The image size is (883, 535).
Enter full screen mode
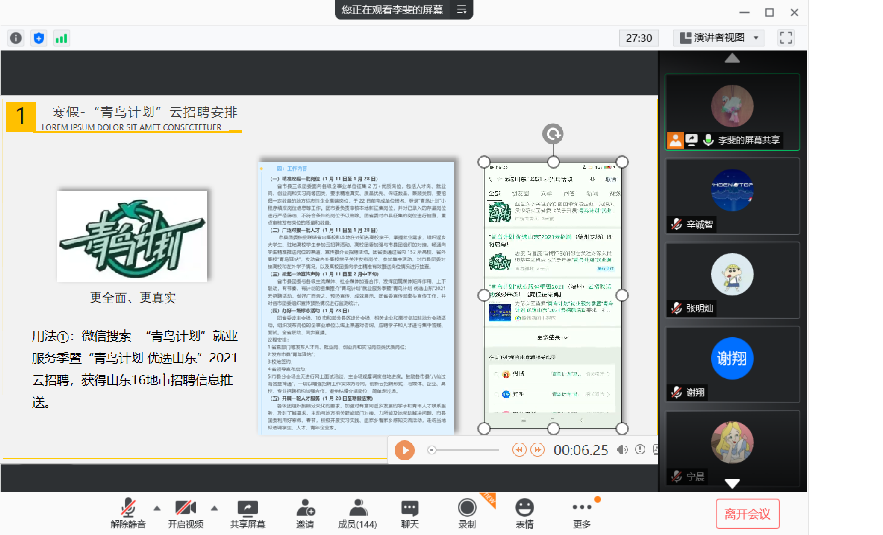786,38
